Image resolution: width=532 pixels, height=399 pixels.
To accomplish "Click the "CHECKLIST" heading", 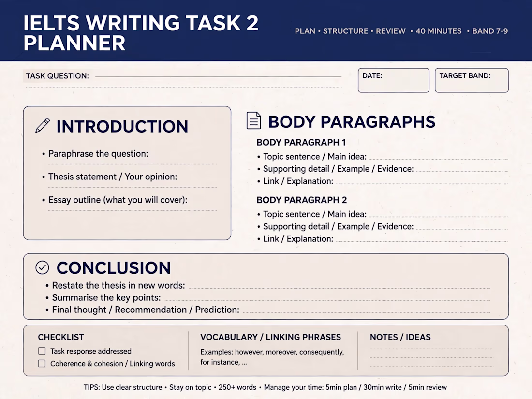I will (x=61, y=337).
